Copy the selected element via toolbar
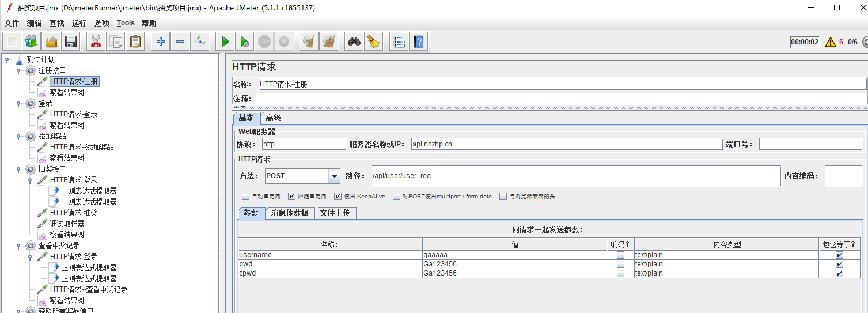Image resolution: width=868 pixels, height=313 pixels. 116,42
